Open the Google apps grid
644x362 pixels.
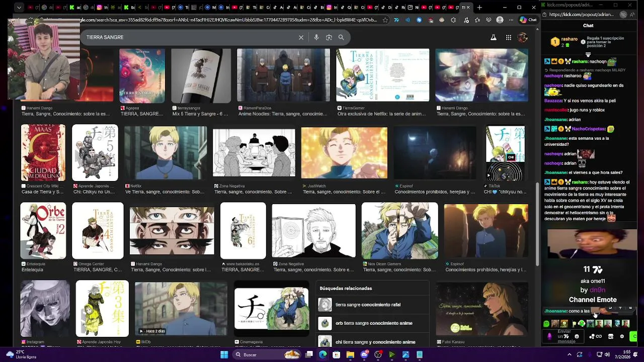(x=509, y=38)
